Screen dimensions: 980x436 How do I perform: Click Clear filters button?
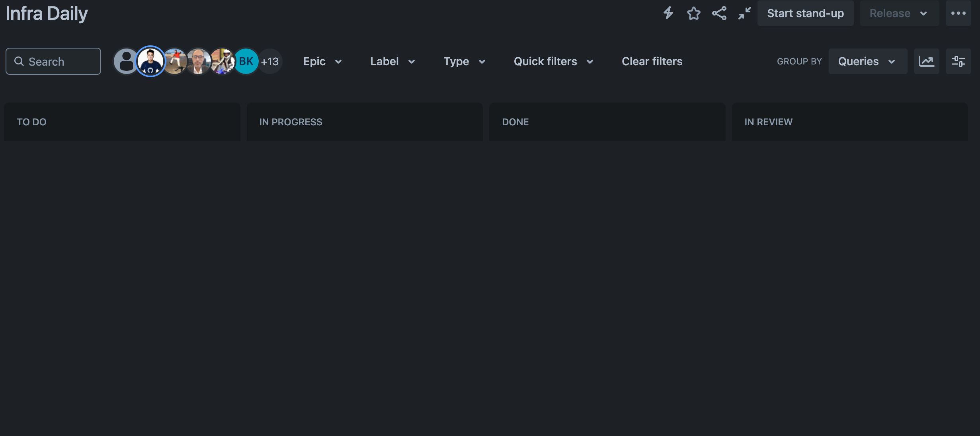tap(652, 61)
